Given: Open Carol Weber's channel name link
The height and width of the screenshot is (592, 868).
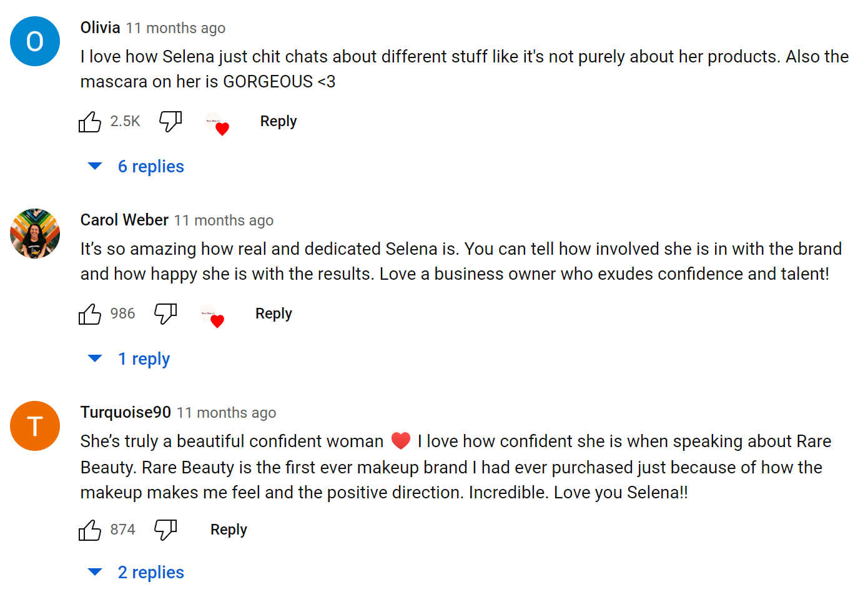Looking at the screenshot, I should (x=124, y=220).
